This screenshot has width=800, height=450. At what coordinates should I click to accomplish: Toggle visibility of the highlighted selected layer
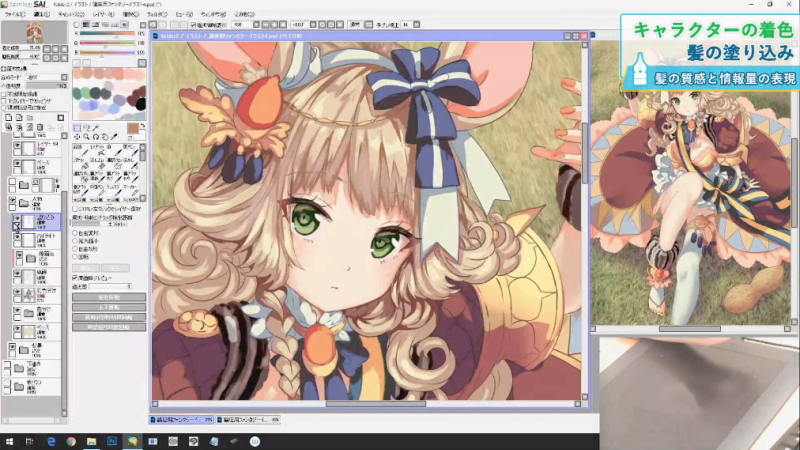(x=17, y=218)
